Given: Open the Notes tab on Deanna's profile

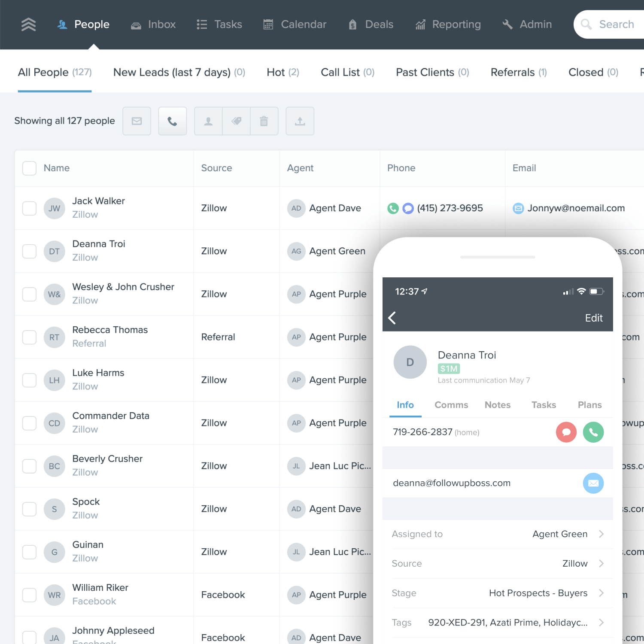Looking at the screenshot, I should click(497, 405).
